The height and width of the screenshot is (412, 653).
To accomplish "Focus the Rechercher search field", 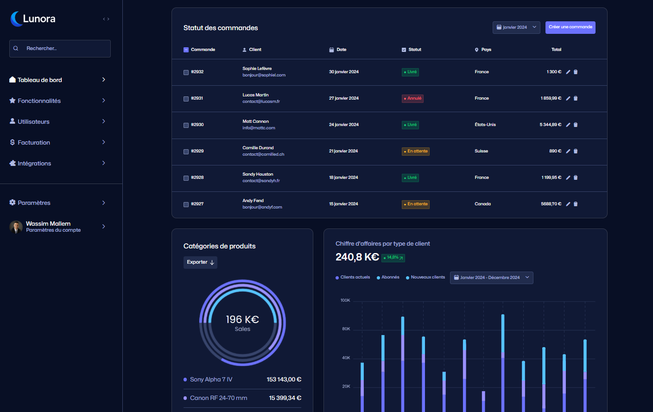I will [x=60, y=48].
